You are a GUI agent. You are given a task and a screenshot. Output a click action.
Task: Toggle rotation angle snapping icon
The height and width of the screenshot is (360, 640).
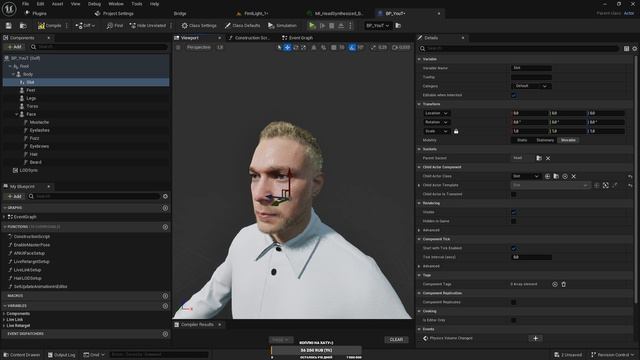(352, 47)
